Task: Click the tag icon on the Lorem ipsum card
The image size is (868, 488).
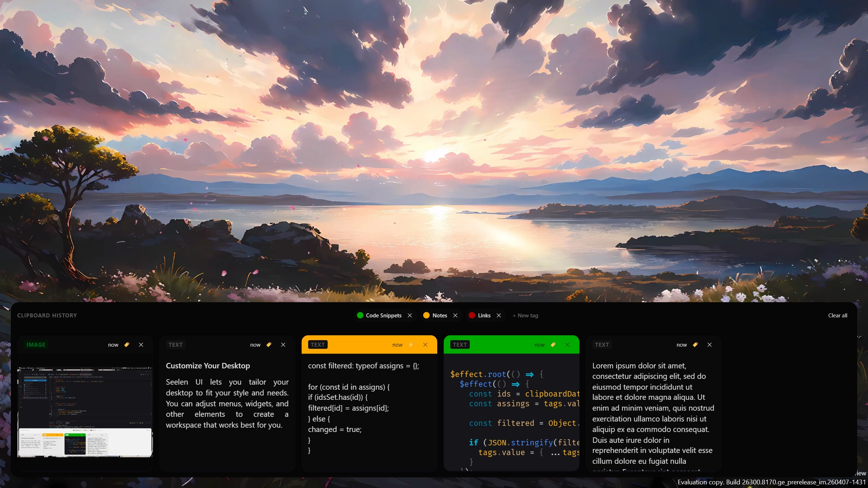Action: pyautogui.click(x=695, y=344)
